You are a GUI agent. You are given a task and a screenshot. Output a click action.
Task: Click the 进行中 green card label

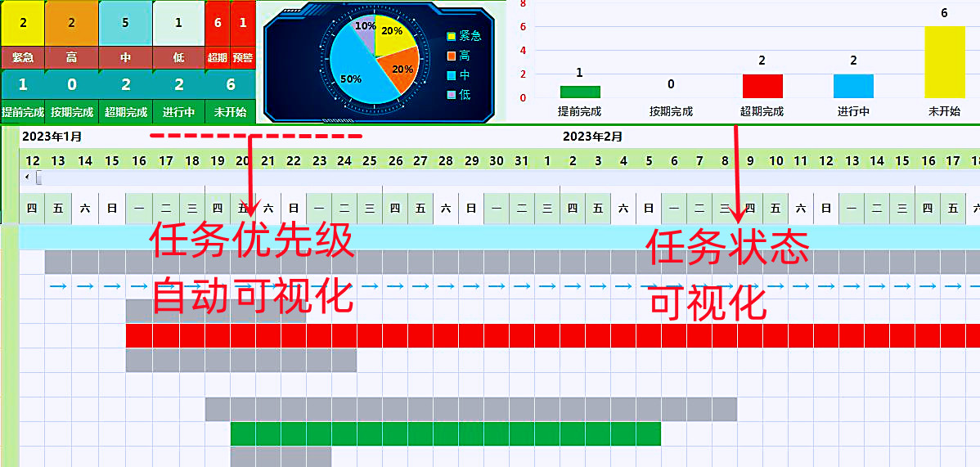pos(178,112)
